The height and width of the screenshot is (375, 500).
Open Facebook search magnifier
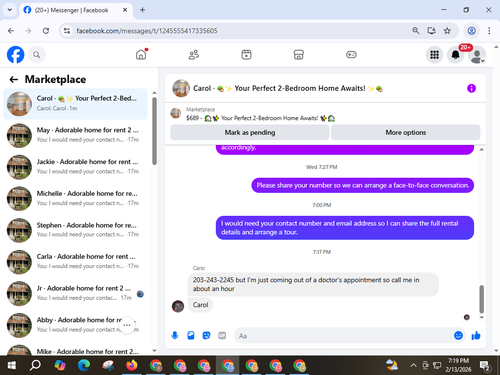37,55
